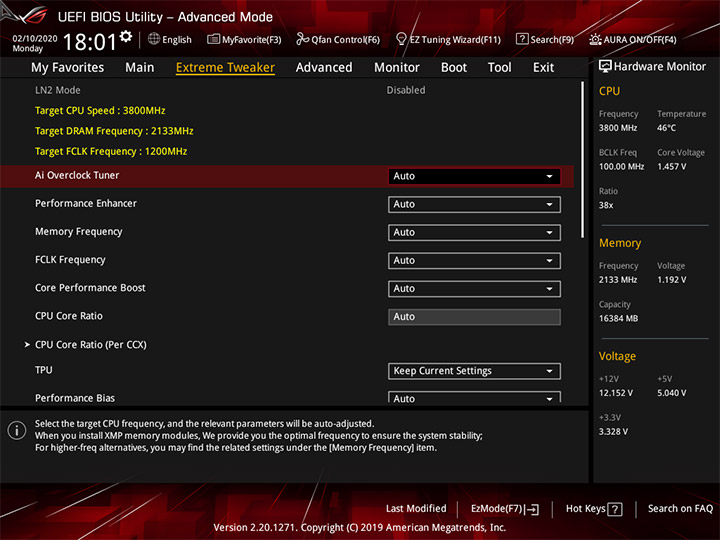Click +12V reading 12.152 V
This screenshot has width=720, height=540.
[x=616, y=394]
